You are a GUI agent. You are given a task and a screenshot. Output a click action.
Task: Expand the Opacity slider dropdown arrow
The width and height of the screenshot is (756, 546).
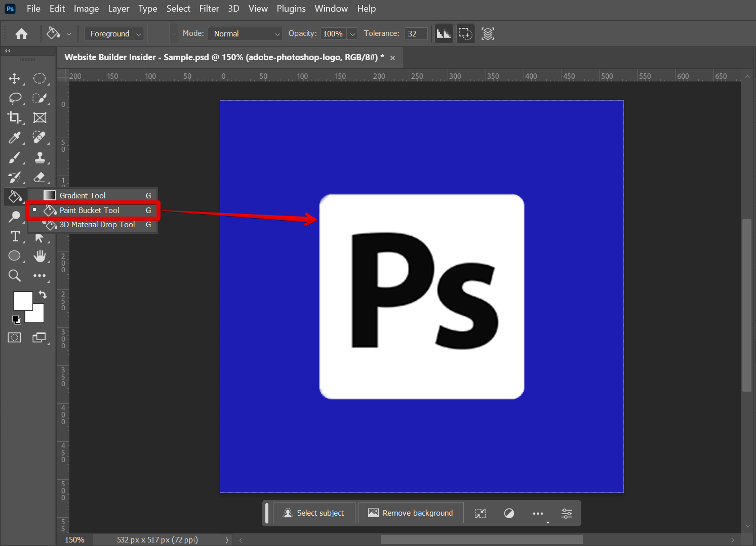click(353, 34)
